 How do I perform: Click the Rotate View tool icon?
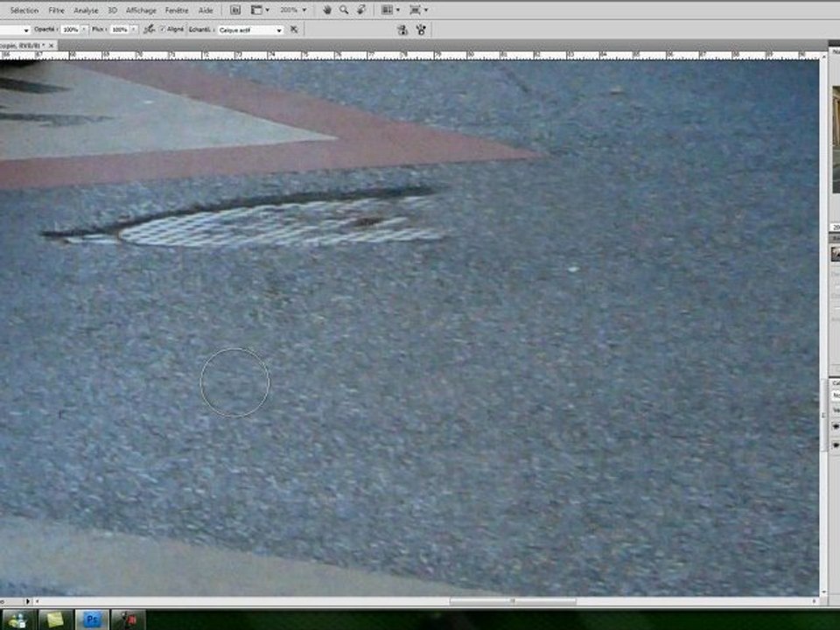pyautogui.click(x=360, y=10)
